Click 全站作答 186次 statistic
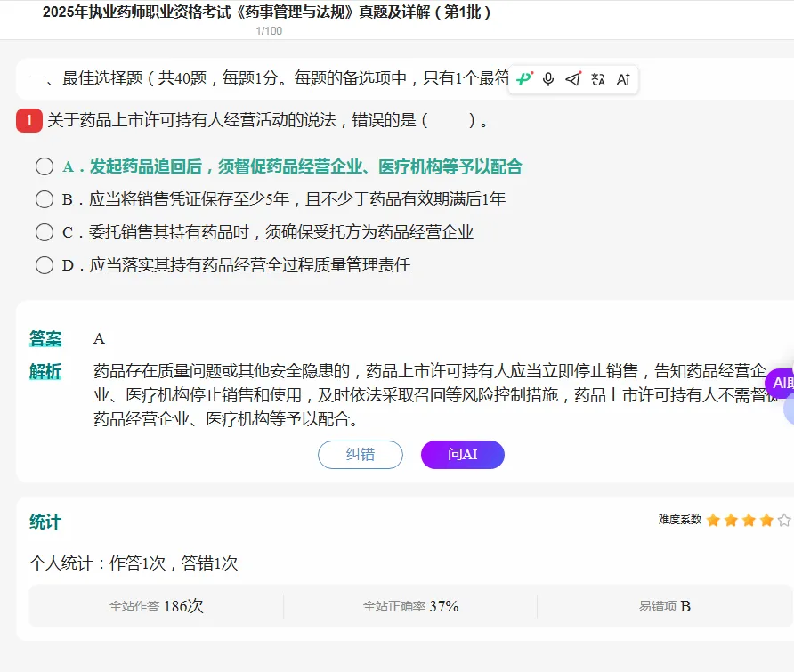 click(x=157, y=606)
